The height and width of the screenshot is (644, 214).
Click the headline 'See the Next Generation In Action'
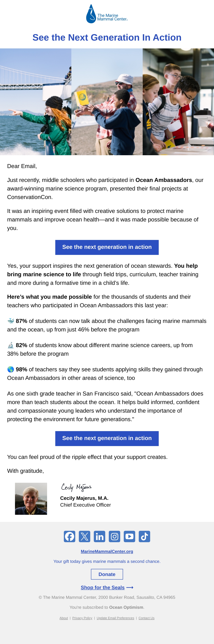[x=107, y=38]
